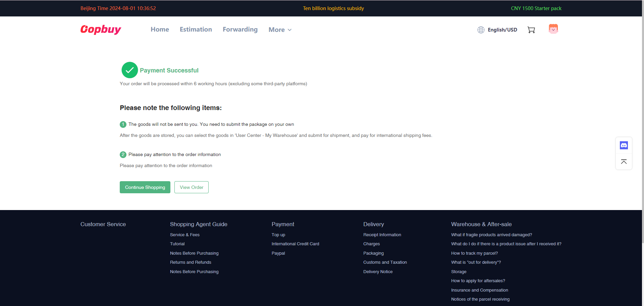Click the Payment Successful heading
The image size is (644, 306).
[x=169, y=70]
